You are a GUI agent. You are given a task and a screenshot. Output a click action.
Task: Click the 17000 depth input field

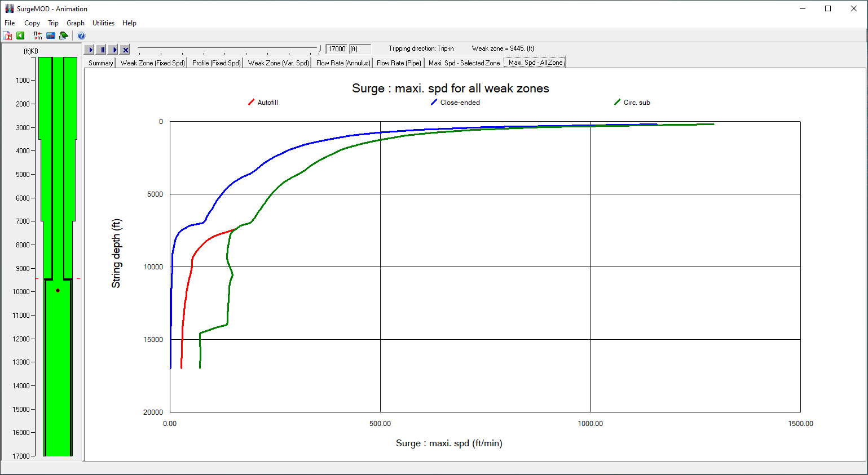click(x=337, y=49)
